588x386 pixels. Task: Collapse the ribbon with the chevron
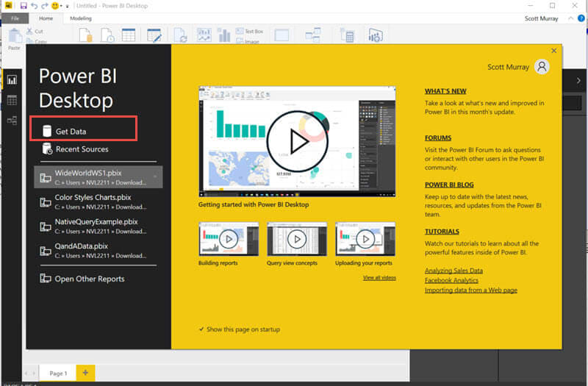570,18
